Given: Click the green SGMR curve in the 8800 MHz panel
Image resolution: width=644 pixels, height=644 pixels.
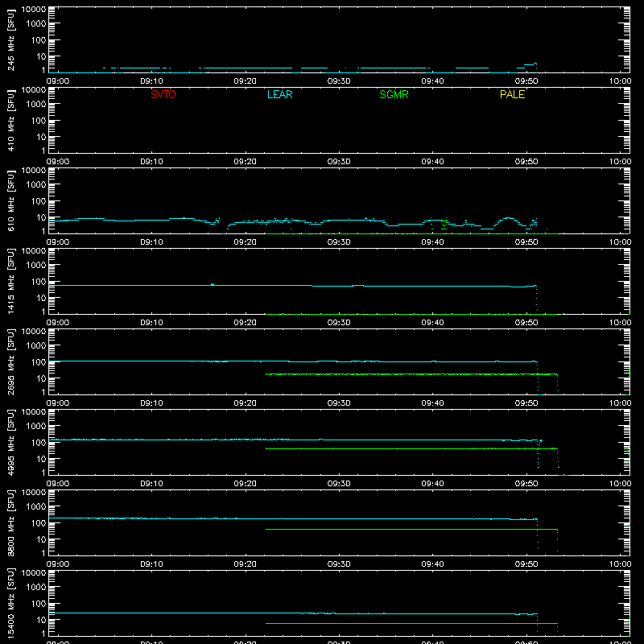Looking at the screenshot, I should pos(411,529).
